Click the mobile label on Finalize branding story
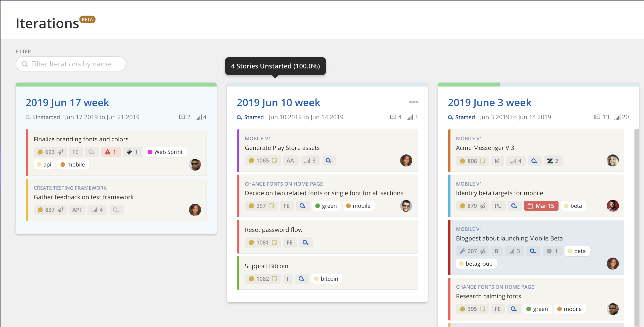Screen dimensions: 644x327 [73, 165]
